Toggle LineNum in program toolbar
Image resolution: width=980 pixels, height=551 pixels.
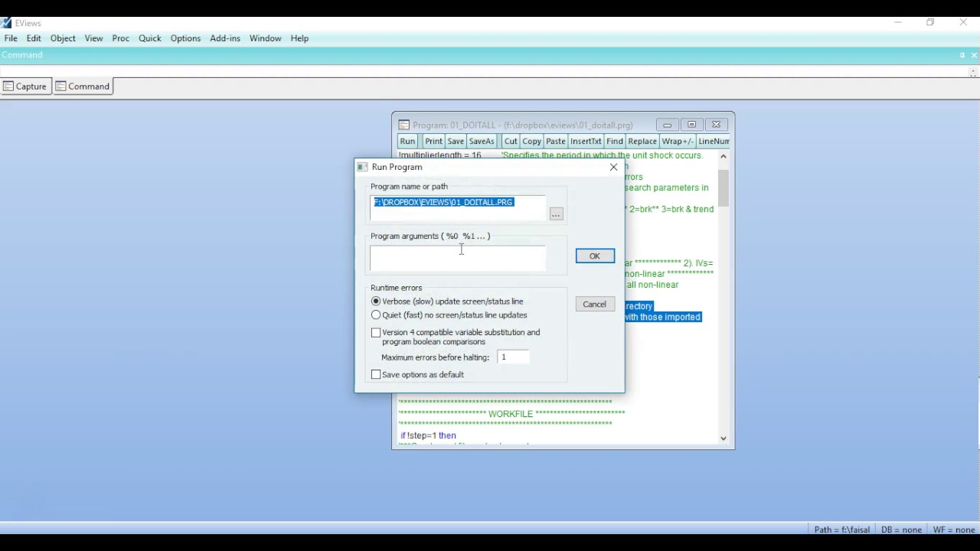[714, 142]
